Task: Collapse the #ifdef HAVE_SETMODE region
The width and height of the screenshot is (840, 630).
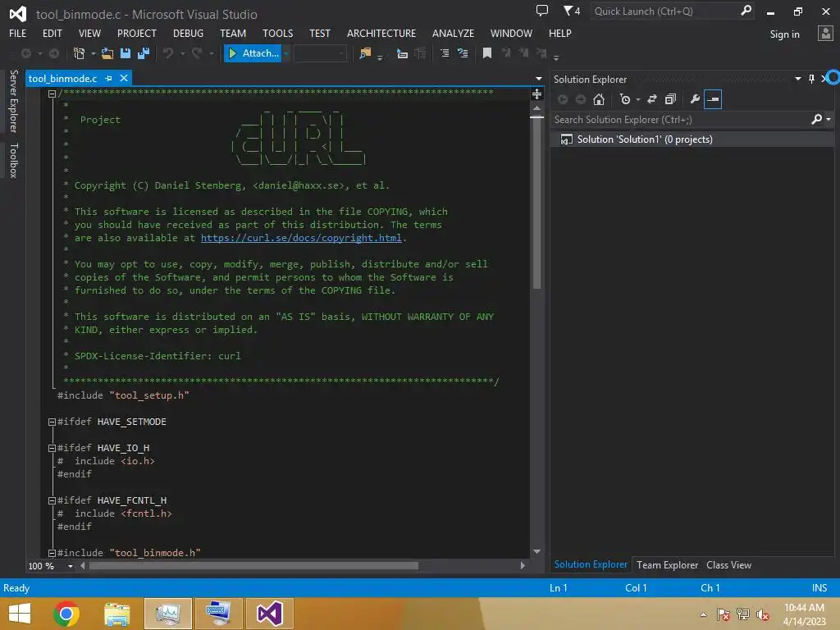Action: click(52, 422)
